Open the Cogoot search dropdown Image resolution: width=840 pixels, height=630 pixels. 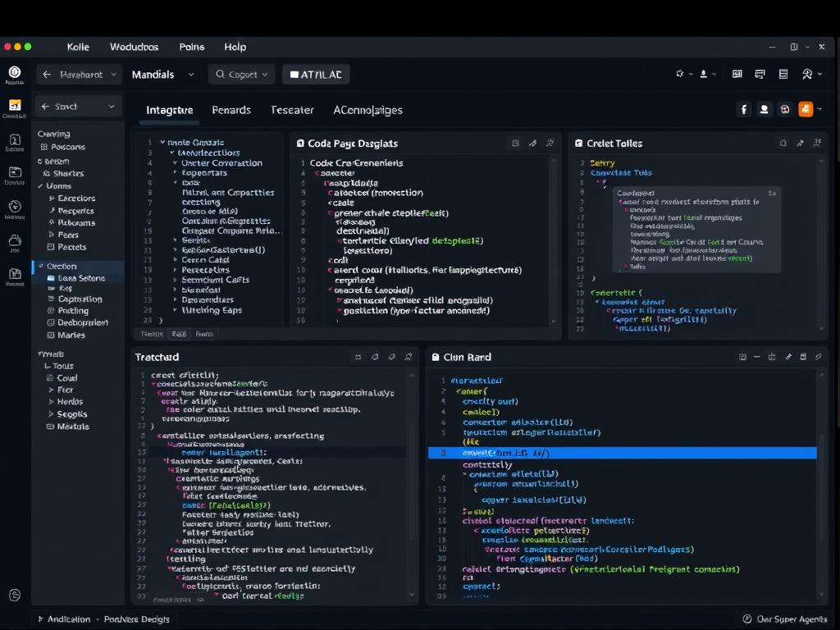(x=242, y=75)
